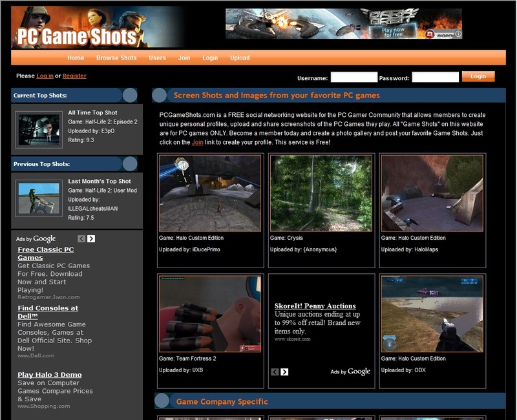This screenshot has width=517, height=420.
Task: Click the orange Login button
Action: pos(478,76)
